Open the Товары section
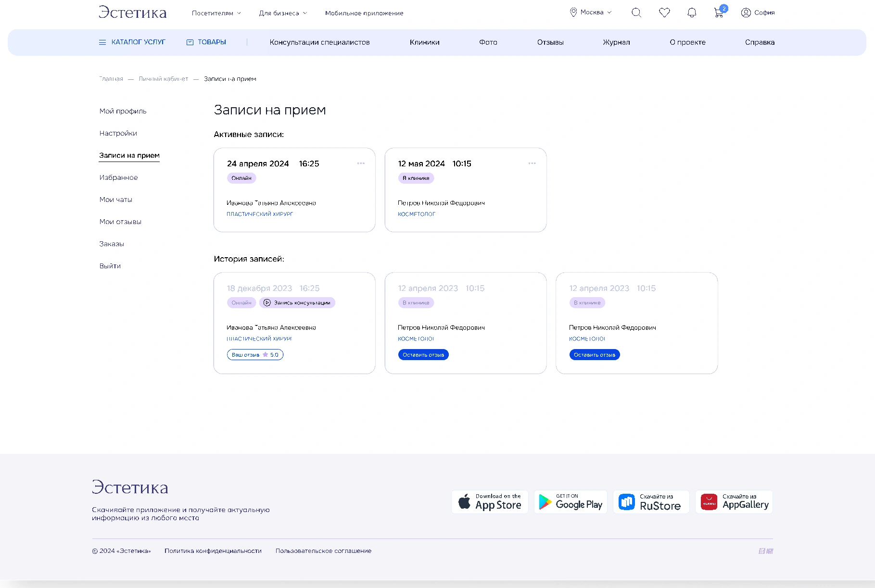Image resolution: width=875 pixels, height=588 pixels. tap(206, 42)
